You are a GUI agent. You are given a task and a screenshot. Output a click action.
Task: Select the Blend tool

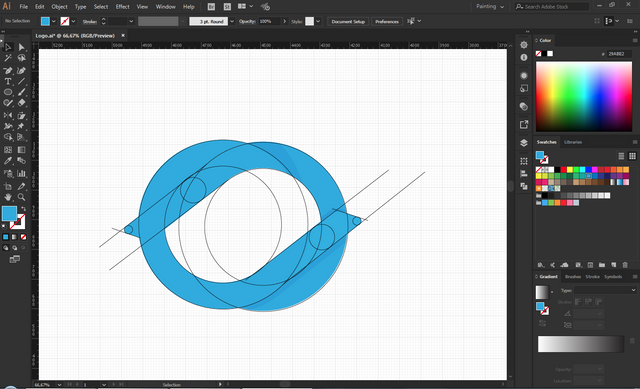click(x=22, y=161)
